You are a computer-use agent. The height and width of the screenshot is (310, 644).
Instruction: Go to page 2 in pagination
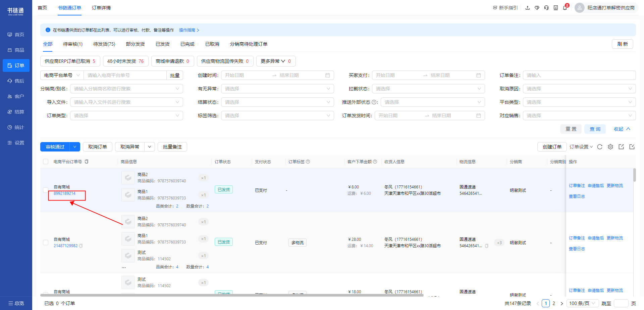click(554, 303)
